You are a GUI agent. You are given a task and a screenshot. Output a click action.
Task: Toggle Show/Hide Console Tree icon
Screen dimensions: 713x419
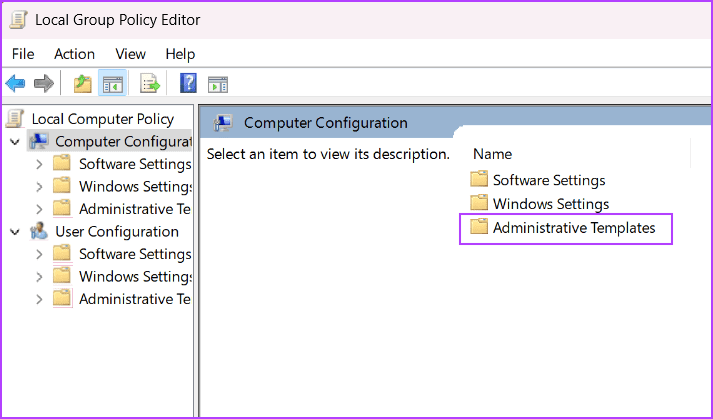click(113, 84)
